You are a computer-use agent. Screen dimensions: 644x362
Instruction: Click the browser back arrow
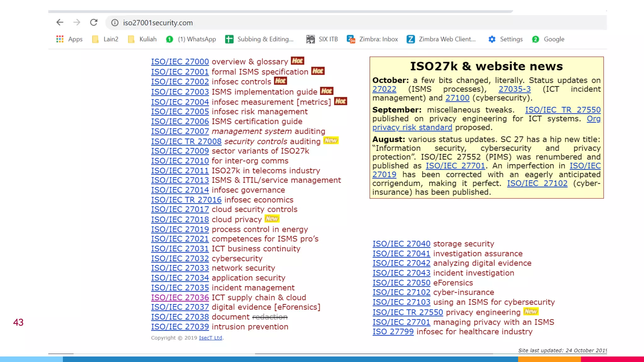(60, 22)
